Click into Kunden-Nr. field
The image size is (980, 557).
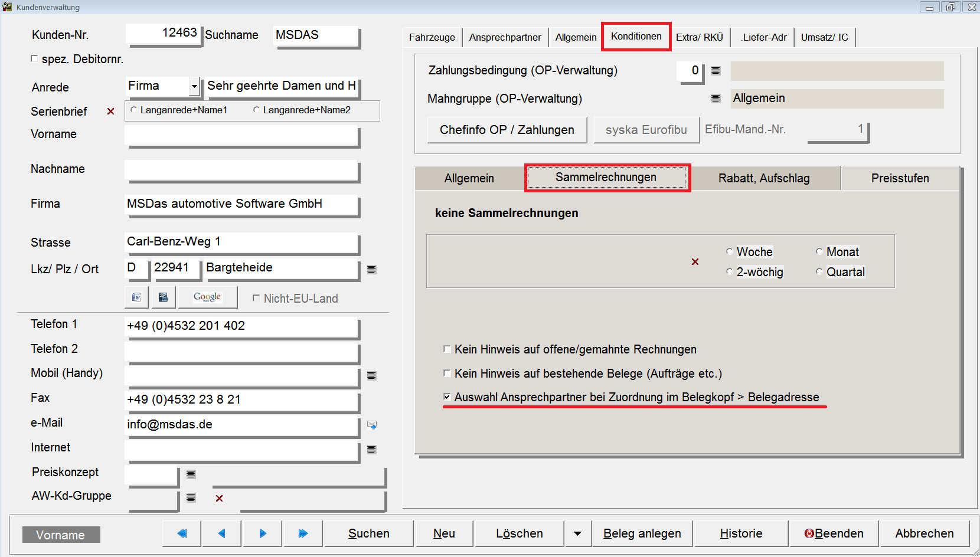pyautogui.click(x=164, y=34)
